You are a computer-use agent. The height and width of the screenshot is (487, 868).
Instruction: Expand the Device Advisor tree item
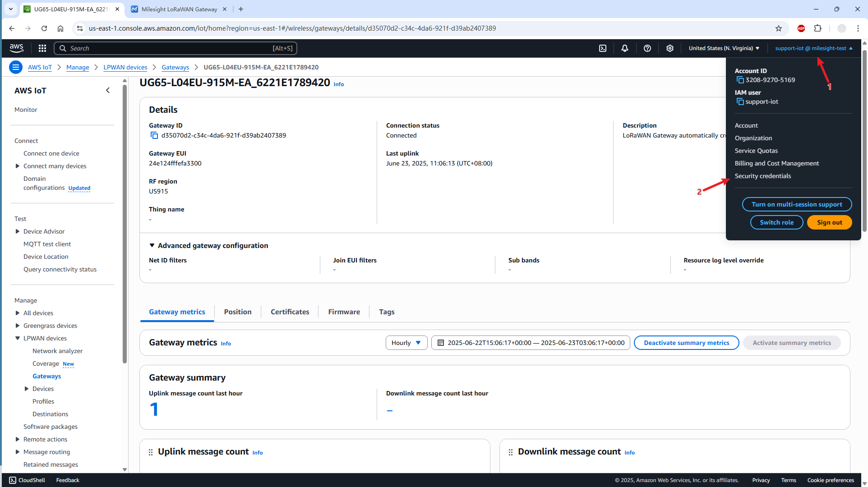pos(18,231)
